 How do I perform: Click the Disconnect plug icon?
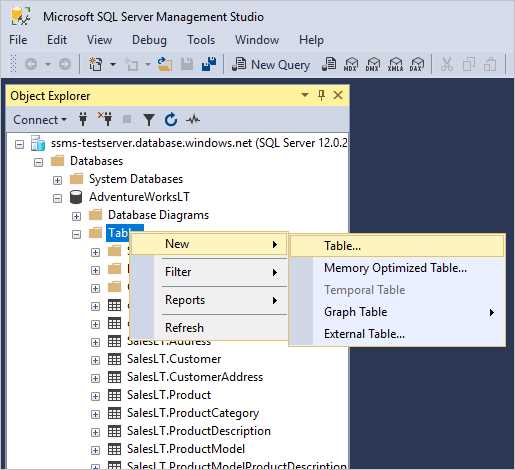tap(105, 119)
